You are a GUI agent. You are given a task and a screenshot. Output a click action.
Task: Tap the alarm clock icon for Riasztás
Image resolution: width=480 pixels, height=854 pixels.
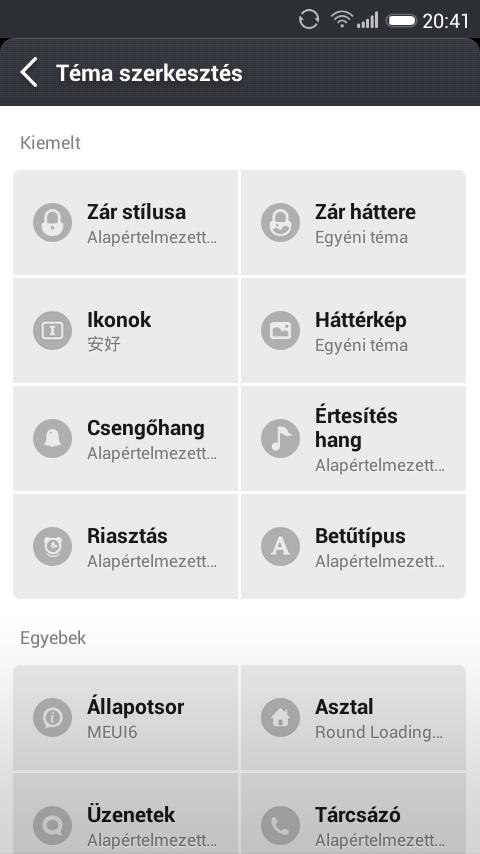(x=52, y=546)
